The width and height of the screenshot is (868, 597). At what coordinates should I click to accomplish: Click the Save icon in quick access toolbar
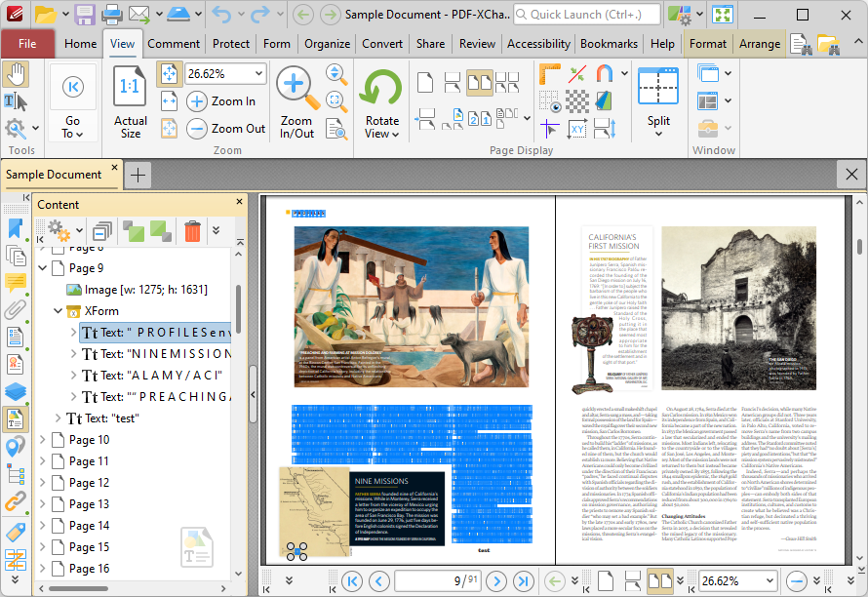click(x=84, y=15)
